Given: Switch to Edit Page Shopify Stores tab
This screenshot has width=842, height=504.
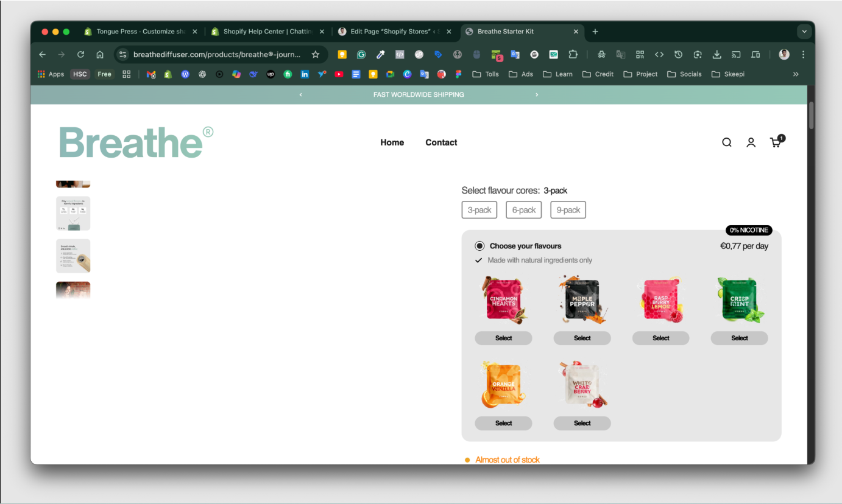Looking at the screenshot, I should click(395, 32).
